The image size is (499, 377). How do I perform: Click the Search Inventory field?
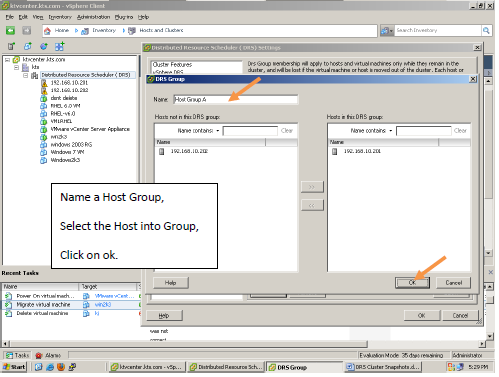pyautogui.click(x=438, y=30)
